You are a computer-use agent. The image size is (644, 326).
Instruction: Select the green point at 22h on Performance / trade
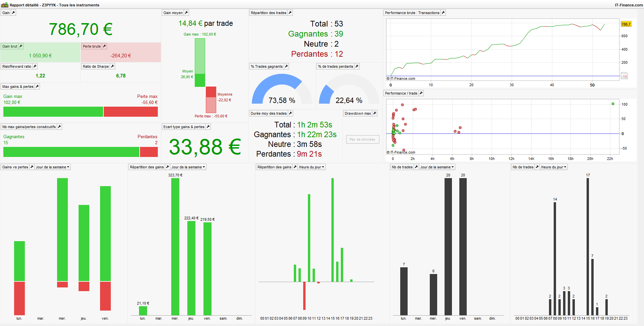613,104
